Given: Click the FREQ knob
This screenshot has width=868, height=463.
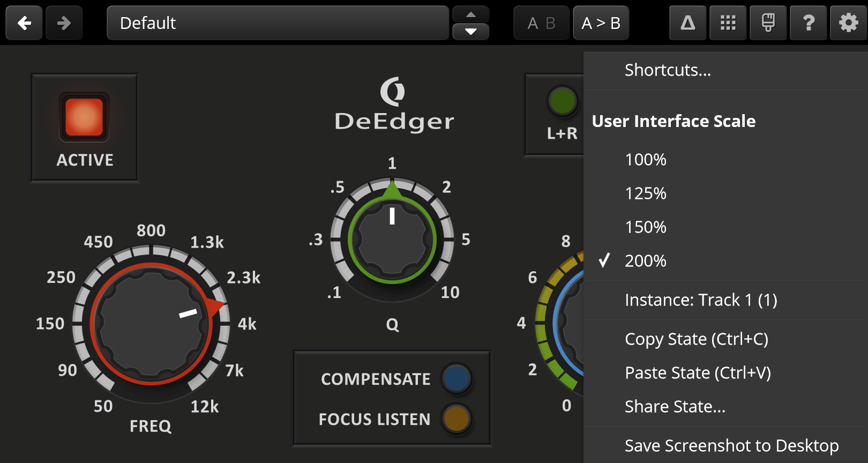Looking at the screenshot, I should [x=152, y=323].
